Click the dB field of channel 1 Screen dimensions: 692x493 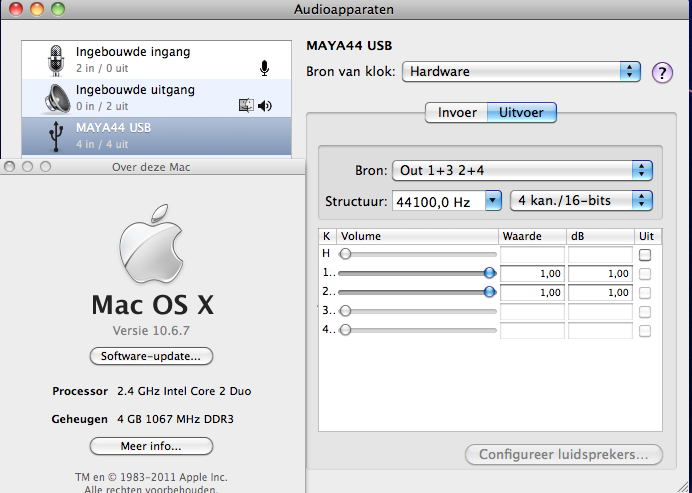(x=600, y=274)
